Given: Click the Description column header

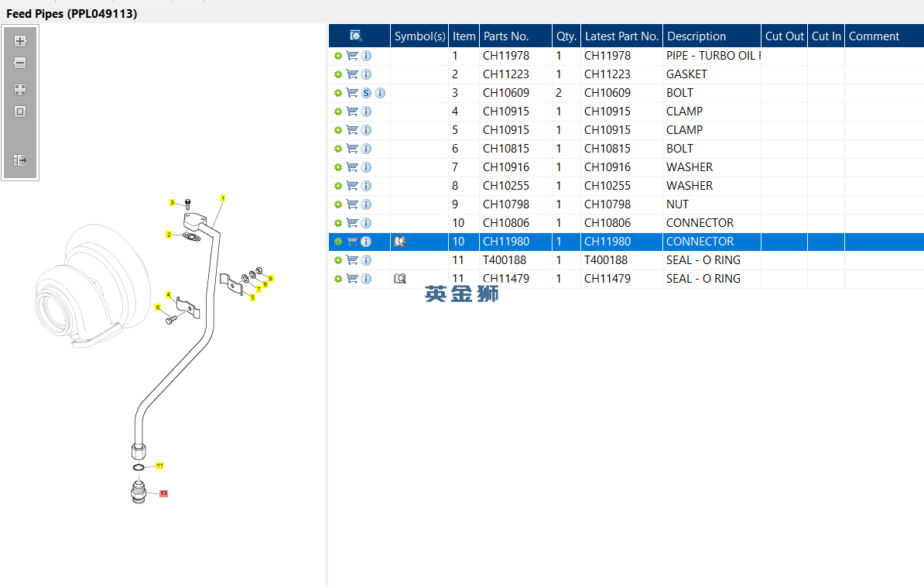Looking at the screenshot, I should 712,36.
